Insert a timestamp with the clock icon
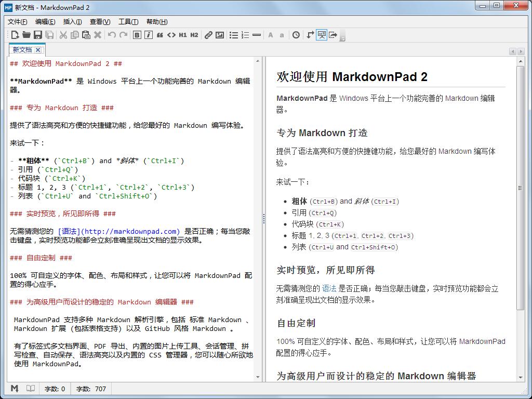This screenshot has width=532, height=399. click(296, 35)
